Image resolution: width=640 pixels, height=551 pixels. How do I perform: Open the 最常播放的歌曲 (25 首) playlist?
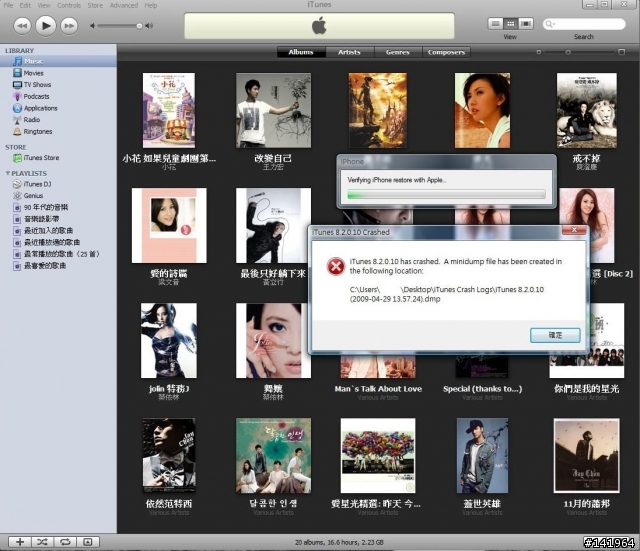[x=58, y=254]
